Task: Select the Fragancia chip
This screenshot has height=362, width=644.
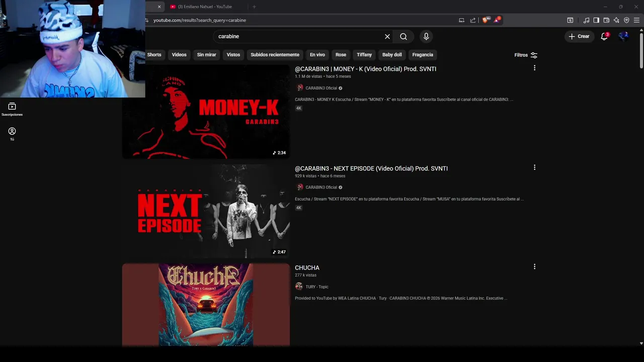Action: click(x=423, y=55)
